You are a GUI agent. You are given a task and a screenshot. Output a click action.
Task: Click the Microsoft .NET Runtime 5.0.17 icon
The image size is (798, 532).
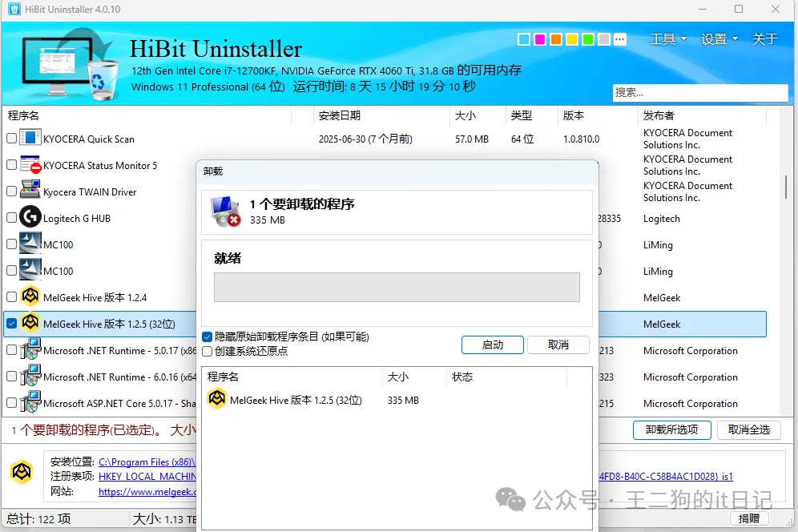click(30, 349)
